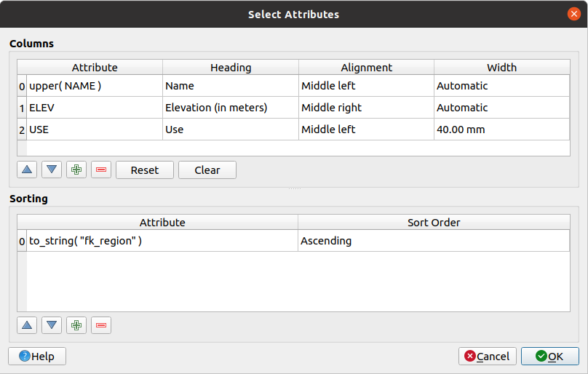Screen dimensions: 588x374
Task: Move selected column up in Columns section
Action: 28,170
